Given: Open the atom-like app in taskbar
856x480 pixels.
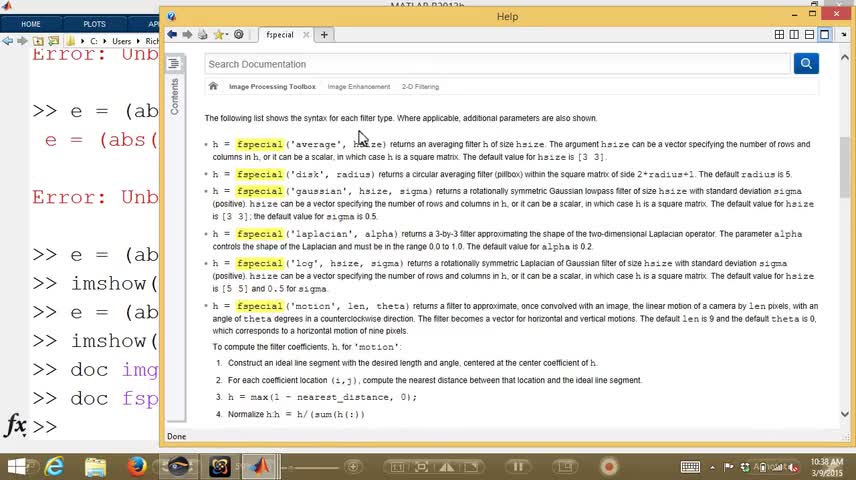Looking at the screenshot, I should pyautogui.click(x=219, y=466).
